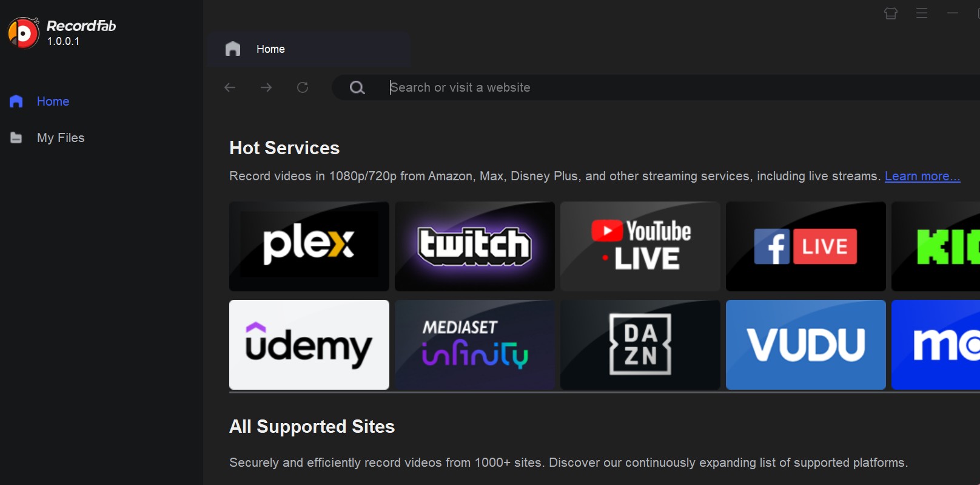Reload the page with refresh icon
This screenshot has height=485, width=980.
pyautogui.click(x=303, y=87)
